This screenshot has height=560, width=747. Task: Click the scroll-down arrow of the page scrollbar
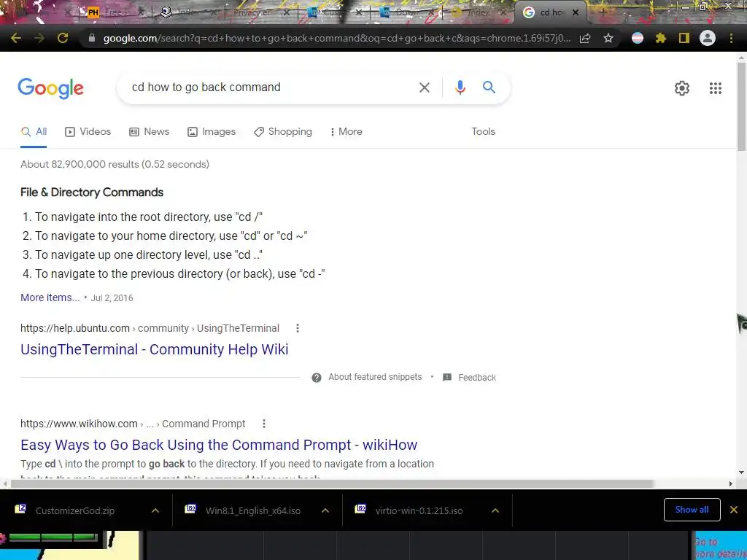[x=741, y=472]
